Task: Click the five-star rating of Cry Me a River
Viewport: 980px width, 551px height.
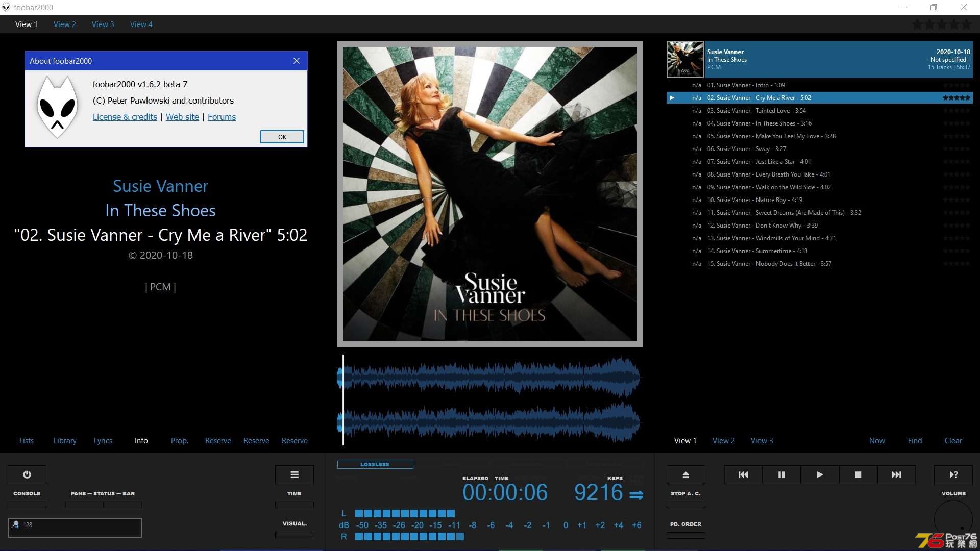Action: pos(957,98)
